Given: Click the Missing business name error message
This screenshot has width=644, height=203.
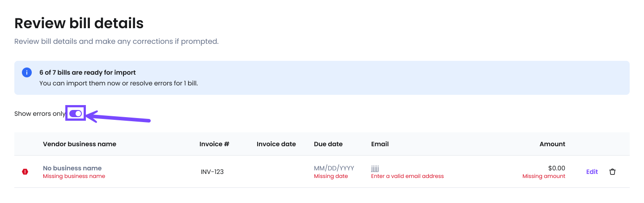Looking at the screenshot, I should tap(74, 176).
